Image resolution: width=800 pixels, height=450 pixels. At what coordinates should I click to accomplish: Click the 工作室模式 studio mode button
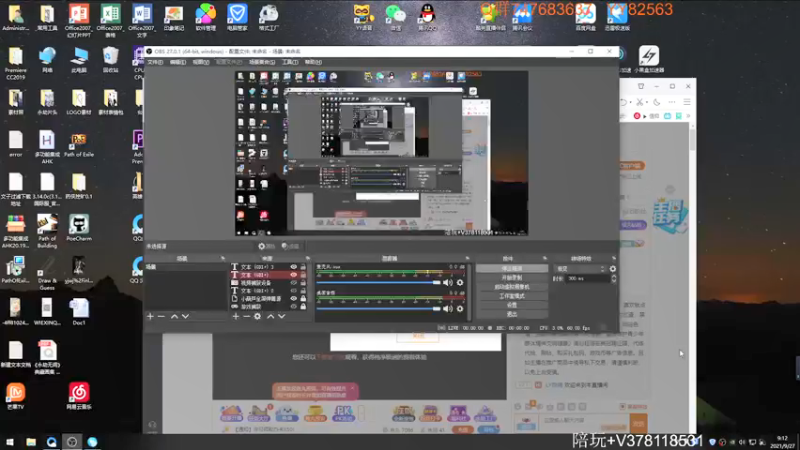[512, 296]
